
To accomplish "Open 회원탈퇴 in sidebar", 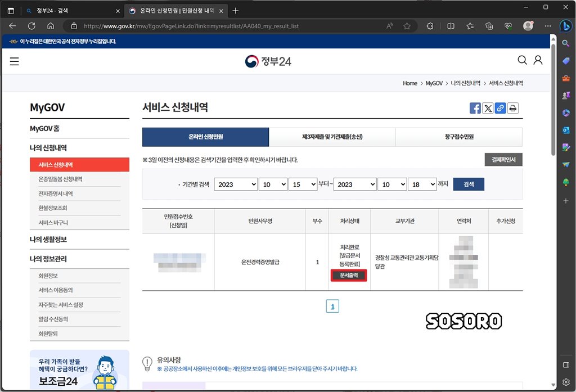I will pos(48,334).
